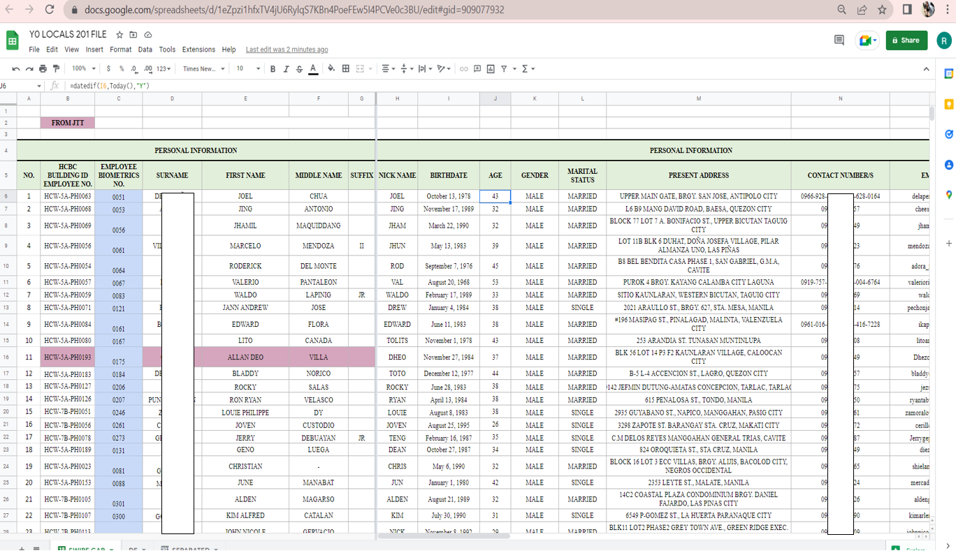Click the green Share button
Image resolution: width=956 pixels, height=560 pixels.
[906, 40]
